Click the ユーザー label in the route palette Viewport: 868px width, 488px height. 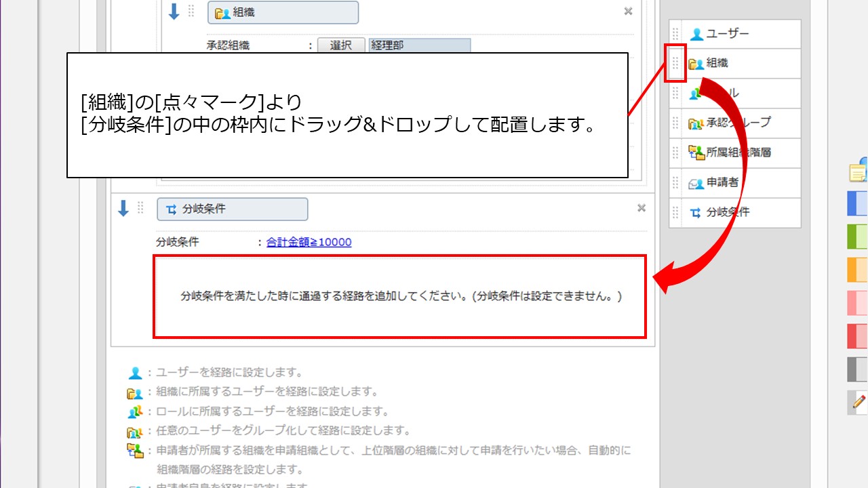click(728, 34)
